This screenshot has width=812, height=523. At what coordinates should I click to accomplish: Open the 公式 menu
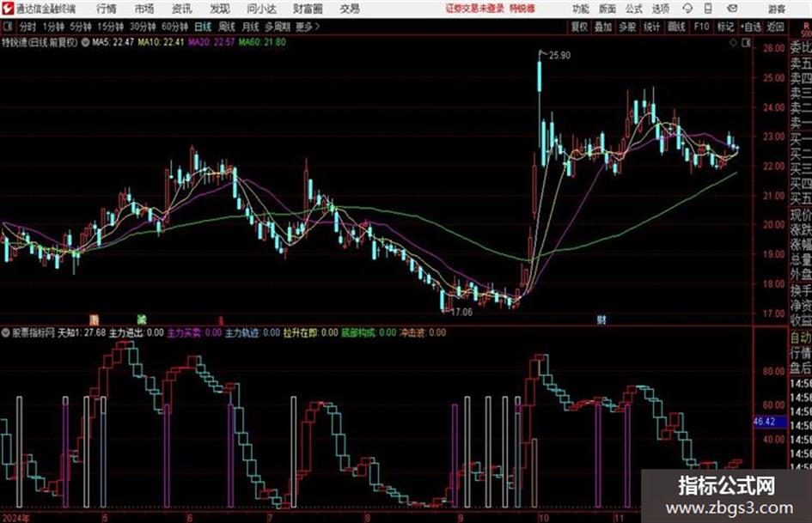[634, 9]
